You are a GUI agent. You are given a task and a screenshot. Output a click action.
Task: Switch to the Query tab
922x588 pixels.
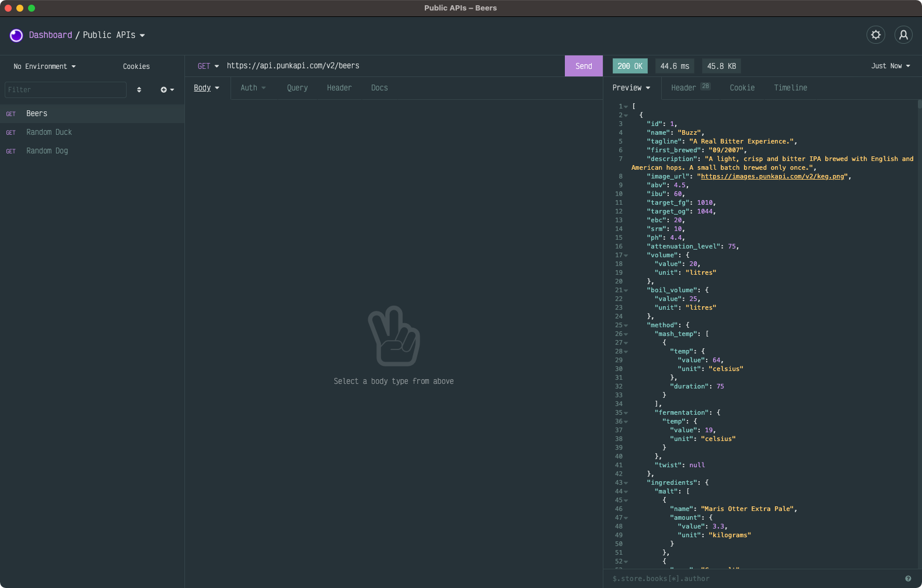(297, 87)
